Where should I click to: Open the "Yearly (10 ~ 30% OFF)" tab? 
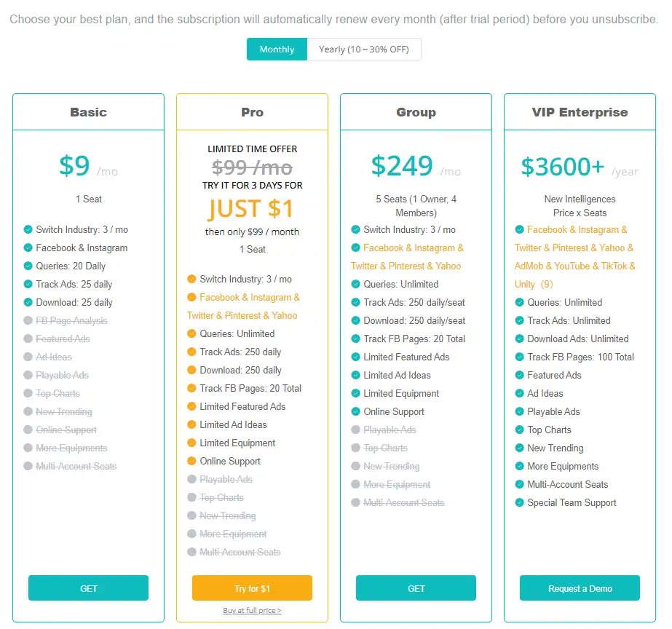click(365, 49)
